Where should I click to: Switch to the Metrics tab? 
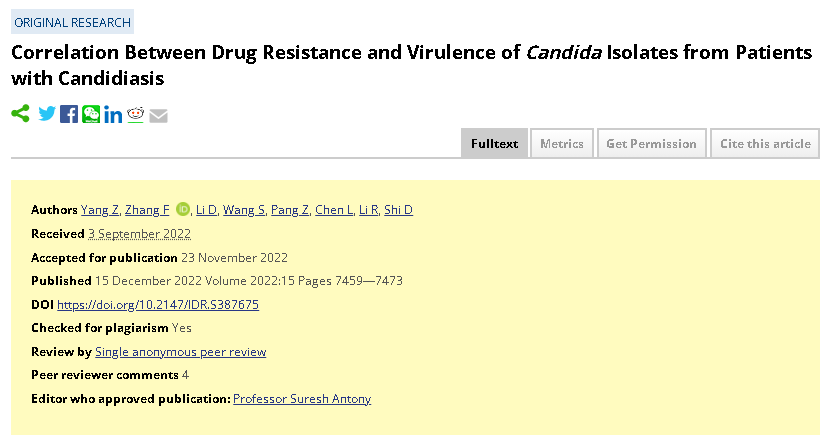point(562,144)
